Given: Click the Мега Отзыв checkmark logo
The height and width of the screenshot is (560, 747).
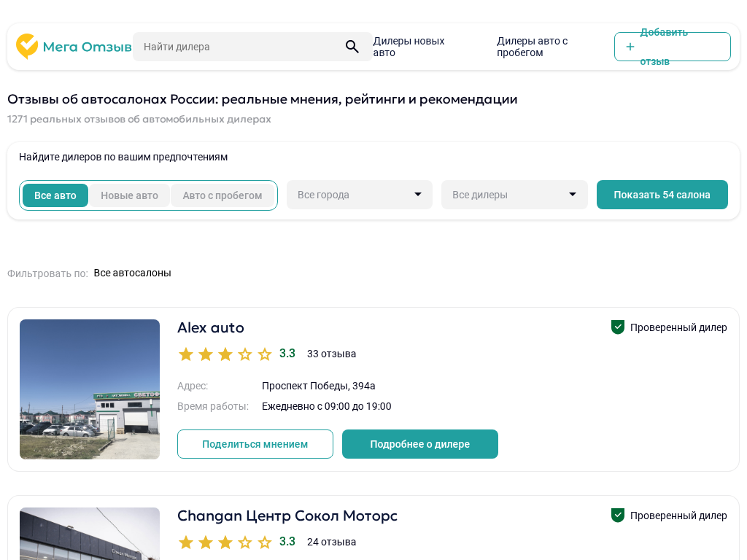Looking at the screenshot, I should click(27, 46).
